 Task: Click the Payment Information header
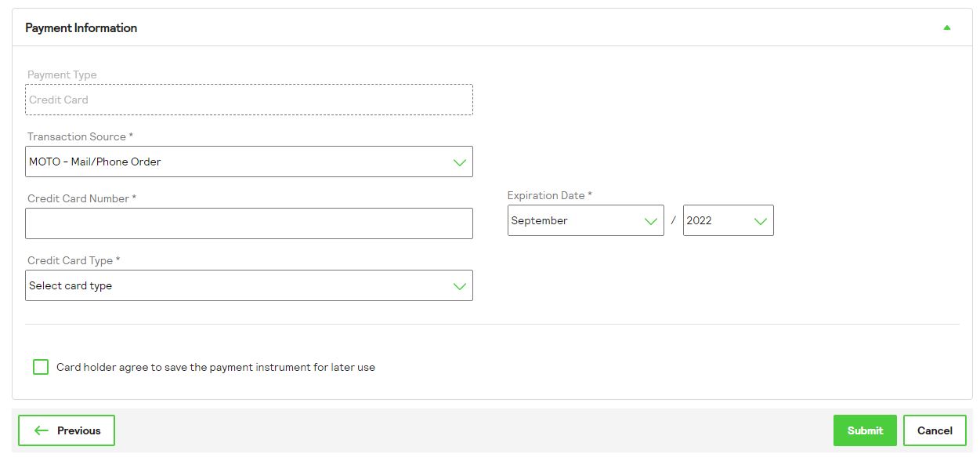point(81,27)
